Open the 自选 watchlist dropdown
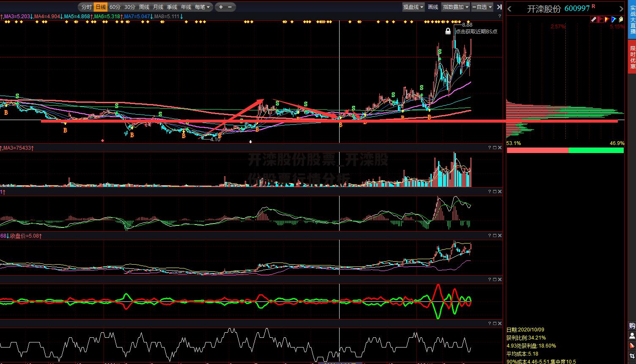This screenshot has height=364, width=636. [x=482, y=7]
